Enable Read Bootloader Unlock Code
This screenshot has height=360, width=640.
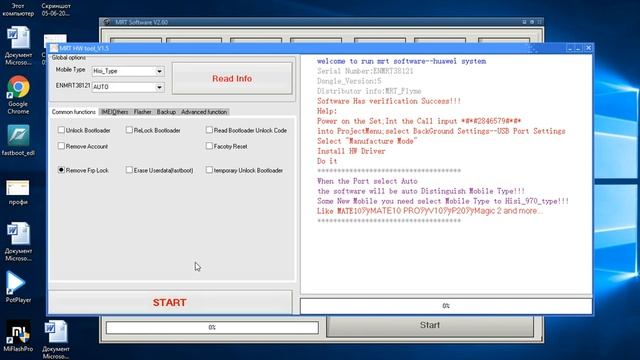[x=209, y=130]
